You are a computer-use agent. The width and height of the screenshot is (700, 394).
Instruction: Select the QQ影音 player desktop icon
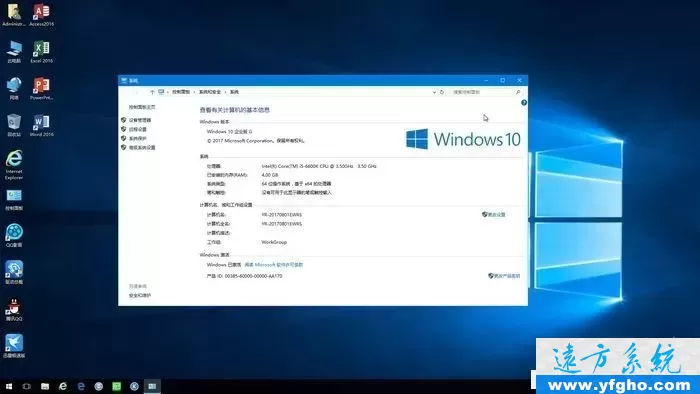[x=14, y=236]
